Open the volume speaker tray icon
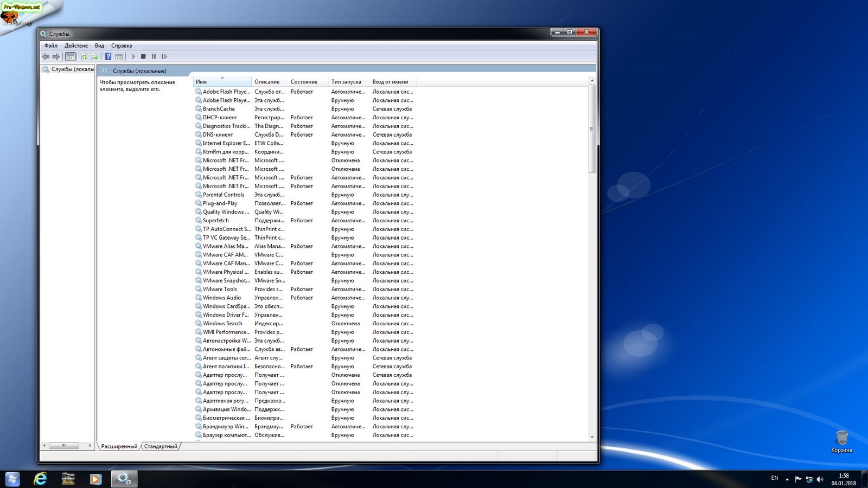This screenshot has height=488, width=868. [820, 479]
